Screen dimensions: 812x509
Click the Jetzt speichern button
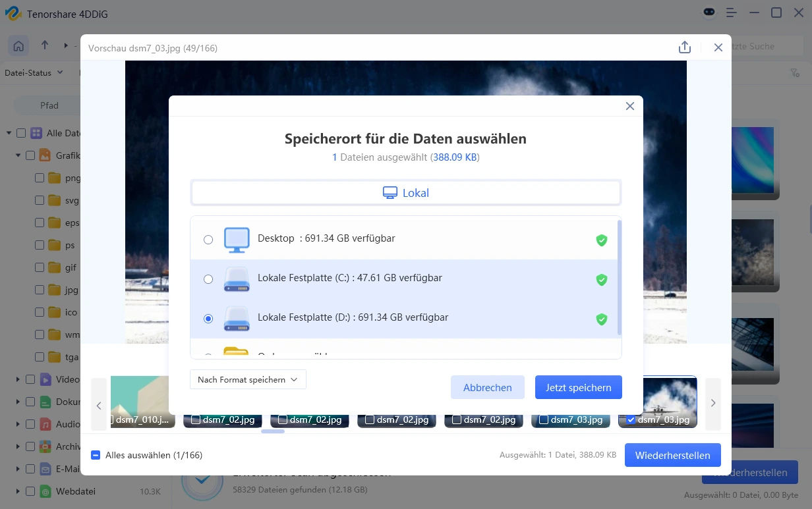578,387
